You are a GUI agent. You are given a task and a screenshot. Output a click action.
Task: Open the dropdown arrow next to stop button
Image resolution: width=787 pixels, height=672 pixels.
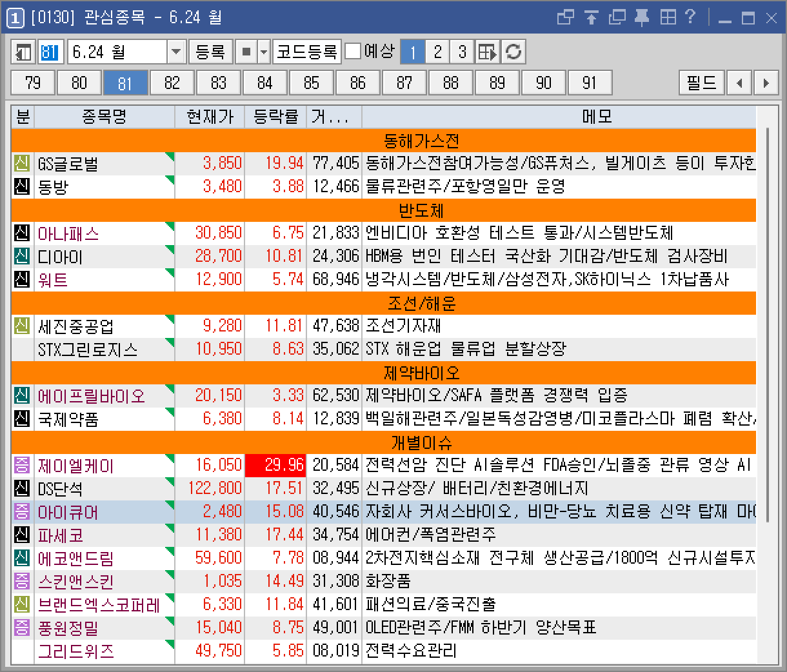click(264, 52)
